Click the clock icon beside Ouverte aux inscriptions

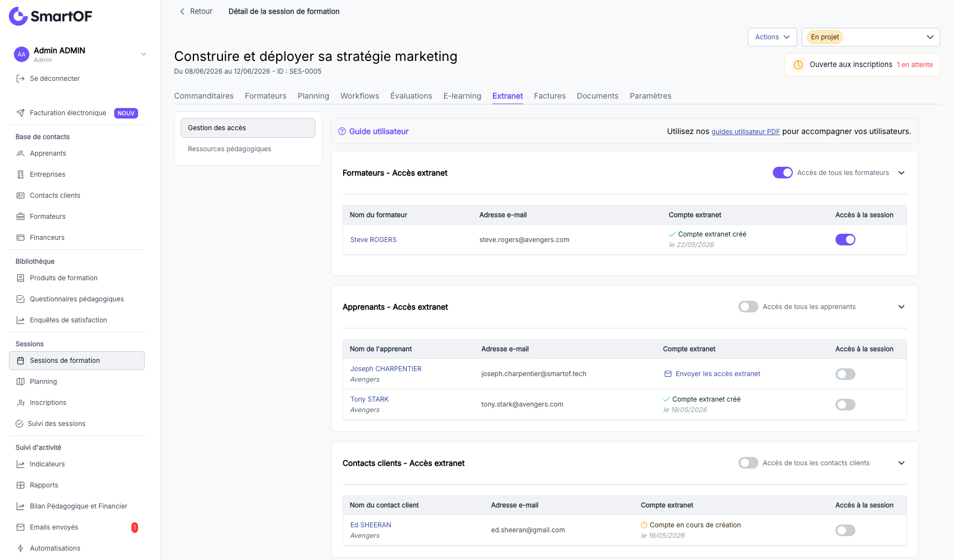coord(798,65)
